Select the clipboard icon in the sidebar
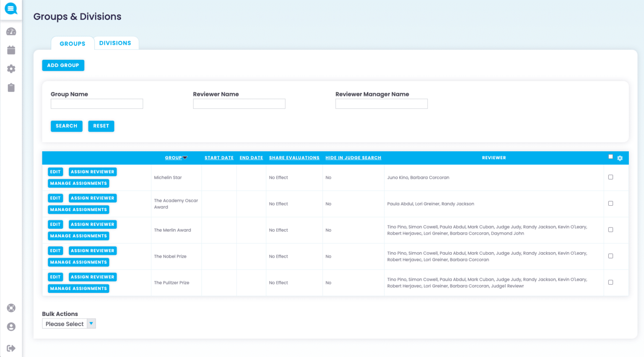The image size is (644, 357). [x=11, y=88]
